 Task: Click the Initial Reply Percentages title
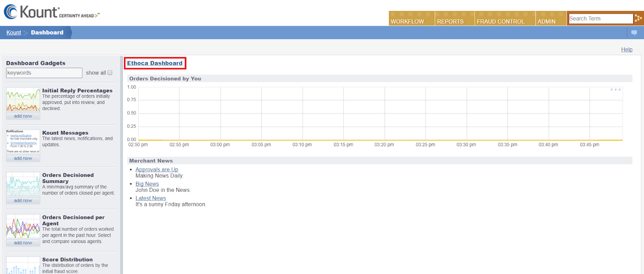[77, 91]
